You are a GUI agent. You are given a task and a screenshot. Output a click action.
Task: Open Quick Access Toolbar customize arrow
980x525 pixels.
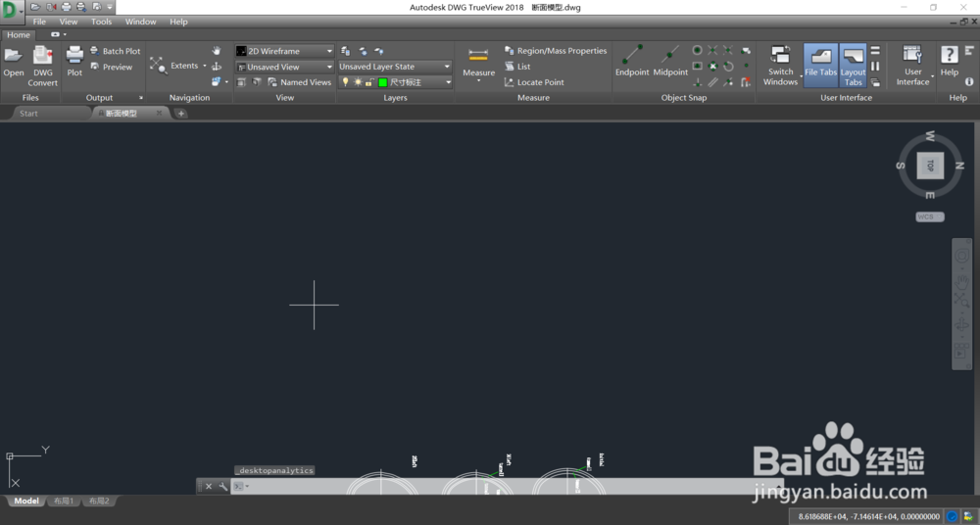pyautogui.click(x=110, y=7)
